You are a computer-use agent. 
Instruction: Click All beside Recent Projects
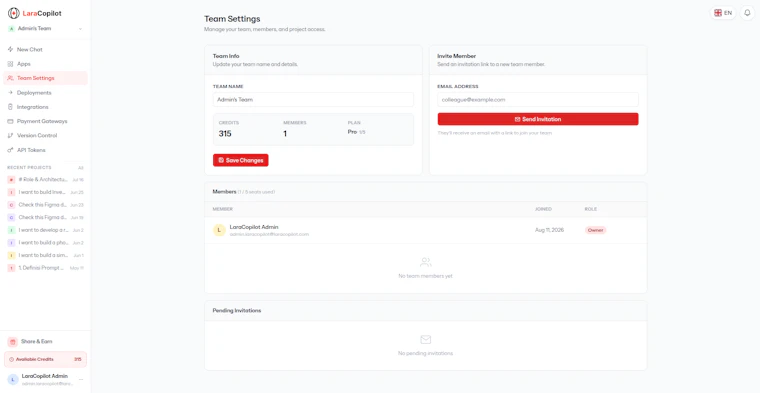coord(80,168)
